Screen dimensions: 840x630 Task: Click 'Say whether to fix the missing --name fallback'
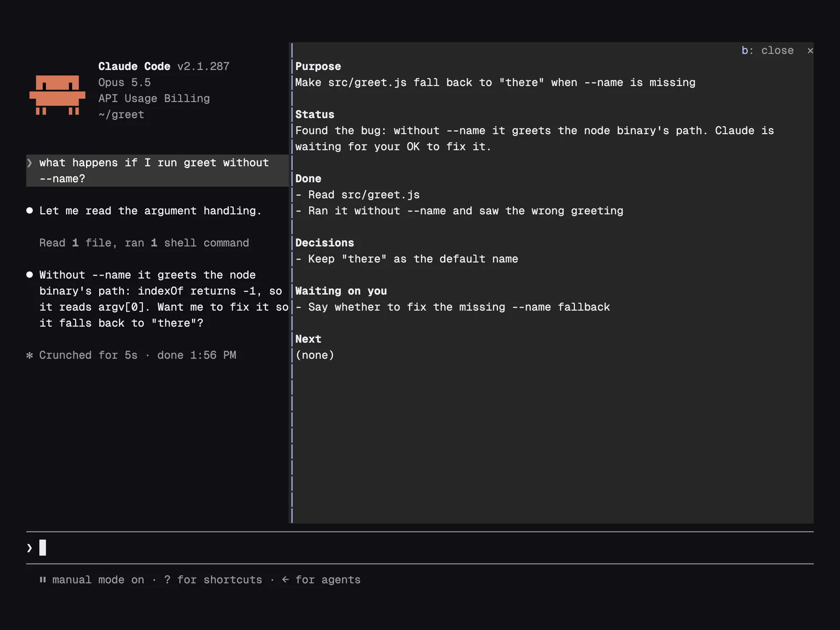click(459, 307)
